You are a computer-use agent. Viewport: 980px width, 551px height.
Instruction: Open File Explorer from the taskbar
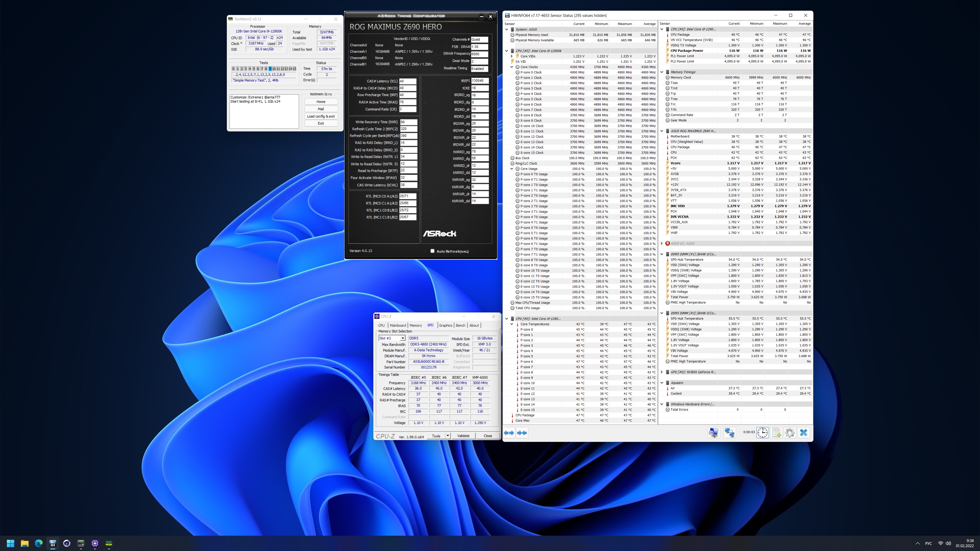click(25, 543)
